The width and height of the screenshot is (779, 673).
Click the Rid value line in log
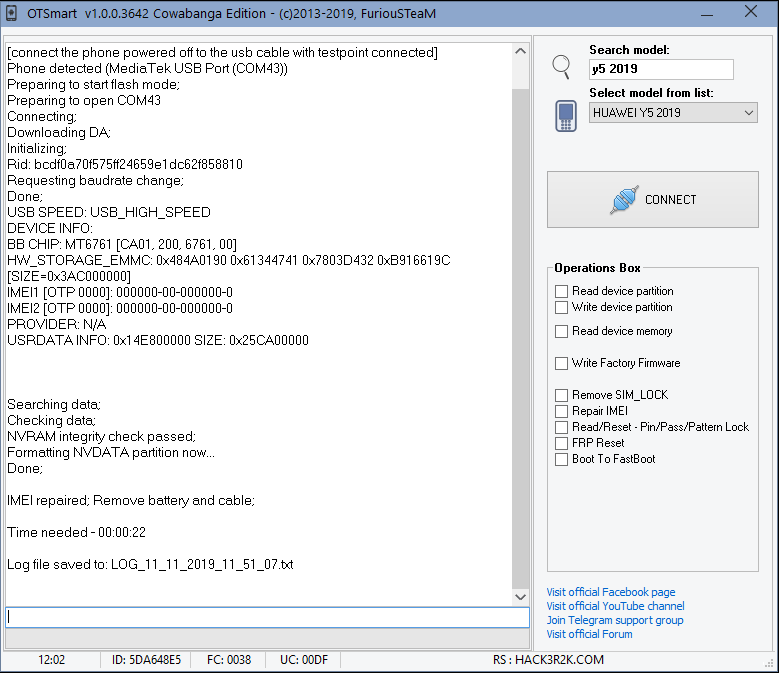[x=125, y=164]
